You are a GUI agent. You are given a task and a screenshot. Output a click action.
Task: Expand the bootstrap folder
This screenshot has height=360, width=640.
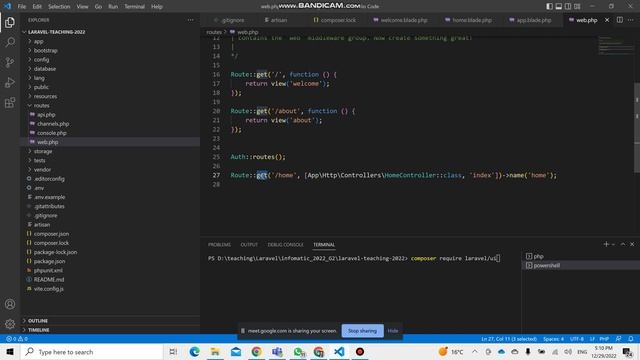45,51
